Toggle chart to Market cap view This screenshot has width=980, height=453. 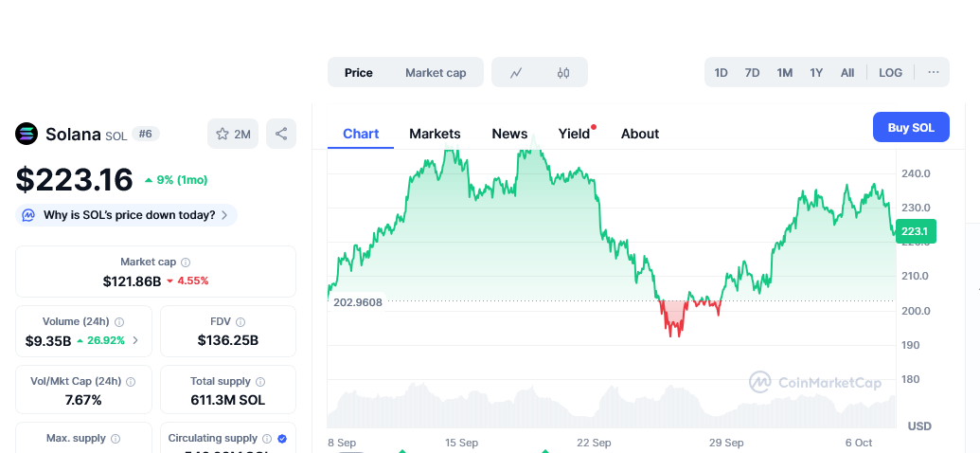click(436, 73)
